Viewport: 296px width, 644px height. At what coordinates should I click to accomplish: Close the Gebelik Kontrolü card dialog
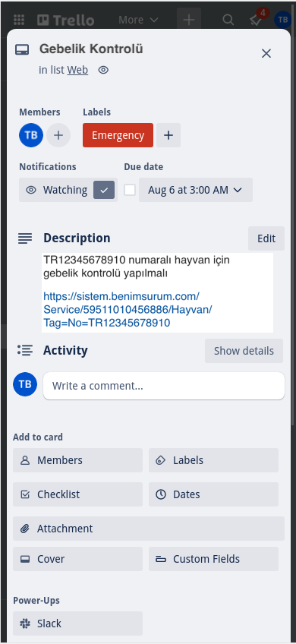[x=266, y=53]
